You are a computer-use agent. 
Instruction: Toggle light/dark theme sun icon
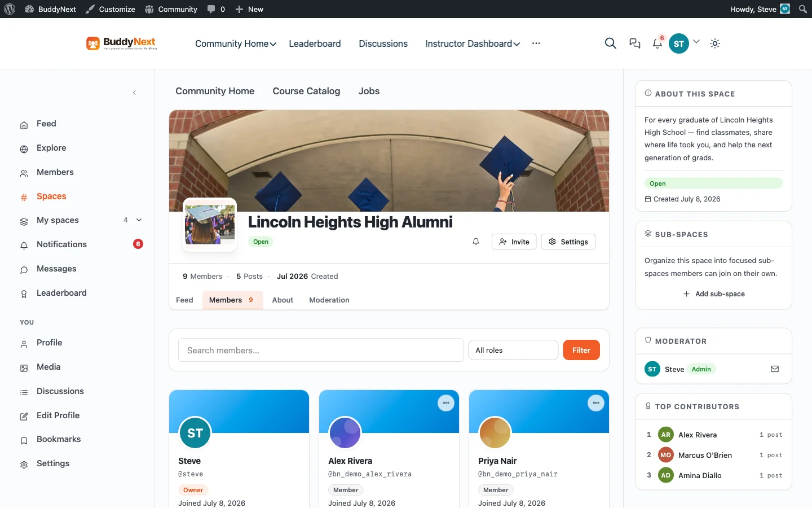pyautogui.click(x=715, y=43)
